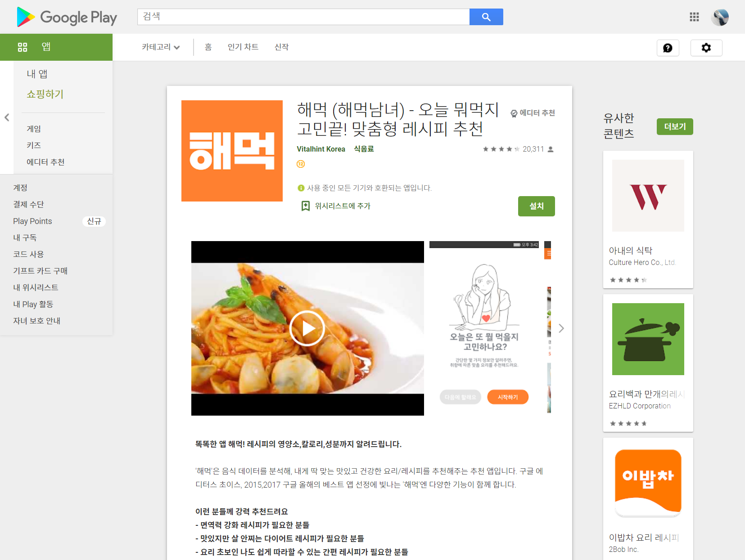745x560 pixels.
Task: Click the green 설치 install button
Action: pos(536,206)
